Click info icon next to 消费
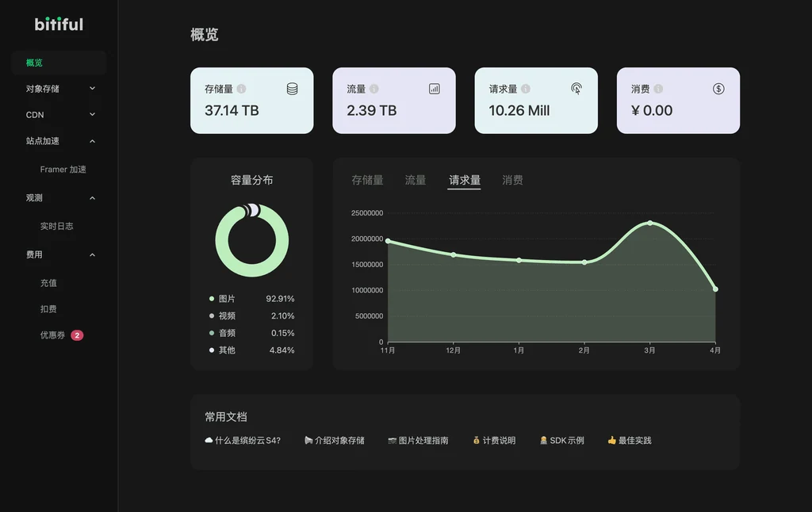This screenshot has width=812, height=512. [658, 90]
